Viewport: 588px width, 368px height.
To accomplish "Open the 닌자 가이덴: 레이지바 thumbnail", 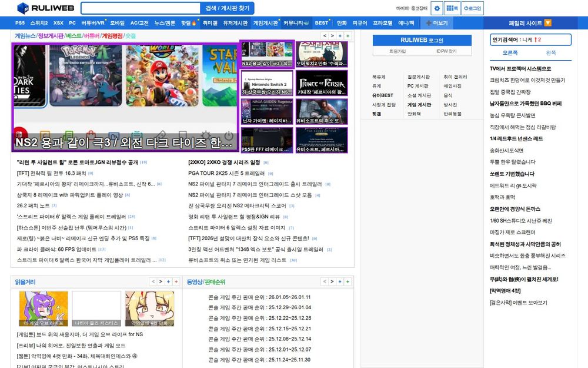I will coord(266,111).
